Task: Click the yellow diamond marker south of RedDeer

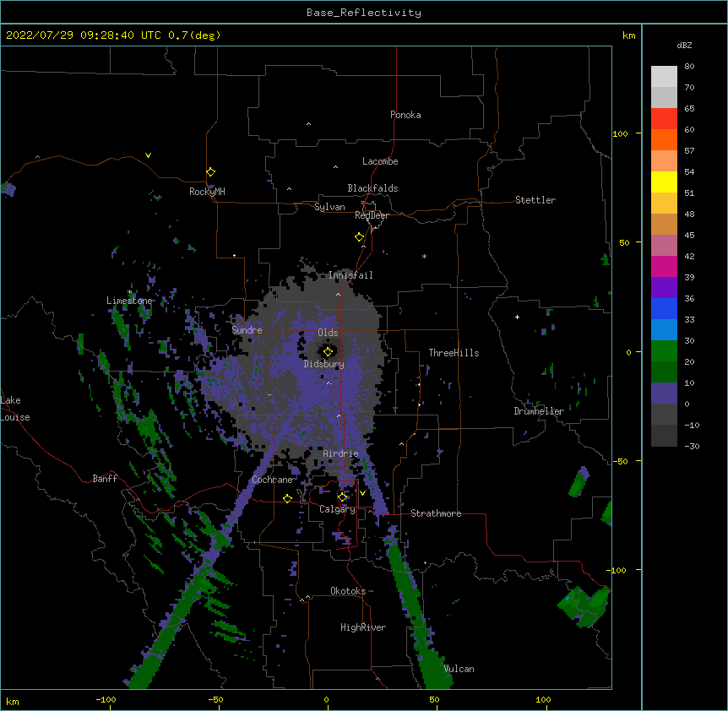Action: tap(359, 237)
